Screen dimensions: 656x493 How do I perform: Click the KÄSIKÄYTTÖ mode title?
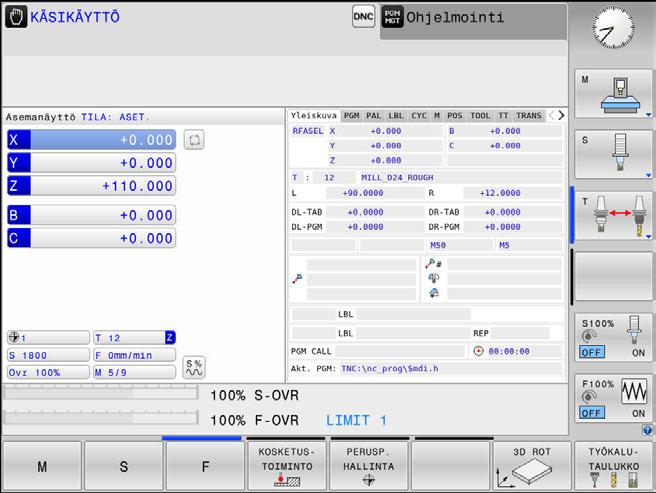coord(75,17)
